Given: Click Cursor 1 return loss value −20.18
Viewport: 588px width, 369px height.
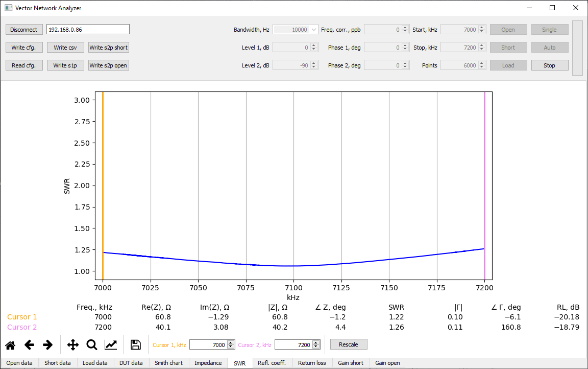Looking at the screenshot, I should point(567,317).
